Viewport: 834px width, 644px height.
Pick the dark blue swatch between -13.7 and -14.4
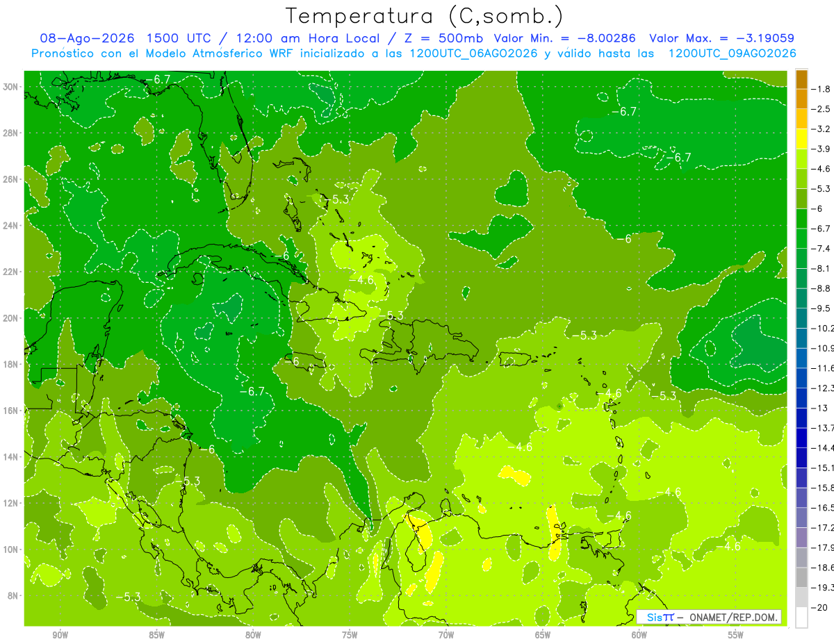(801, 438)
